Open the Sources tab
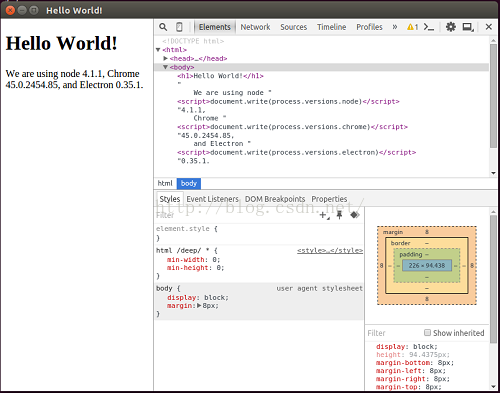 (293, 27)
